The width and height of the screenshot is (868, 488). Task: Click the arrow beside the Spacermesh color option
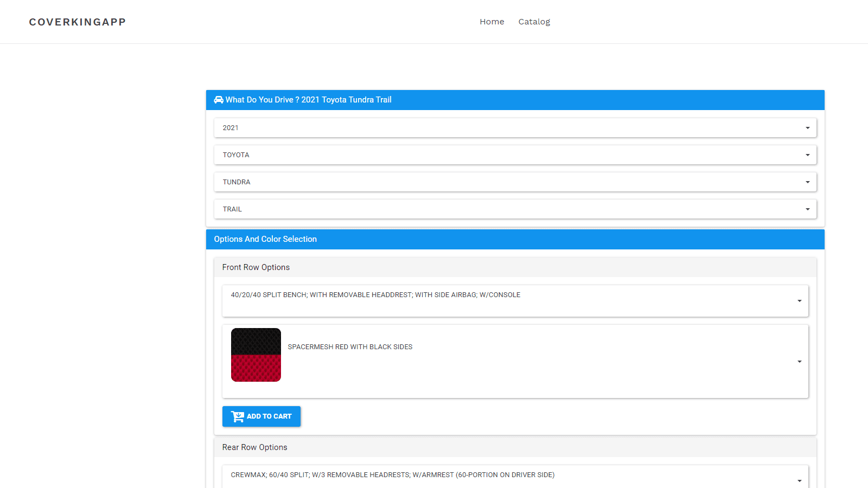[799, 362]
